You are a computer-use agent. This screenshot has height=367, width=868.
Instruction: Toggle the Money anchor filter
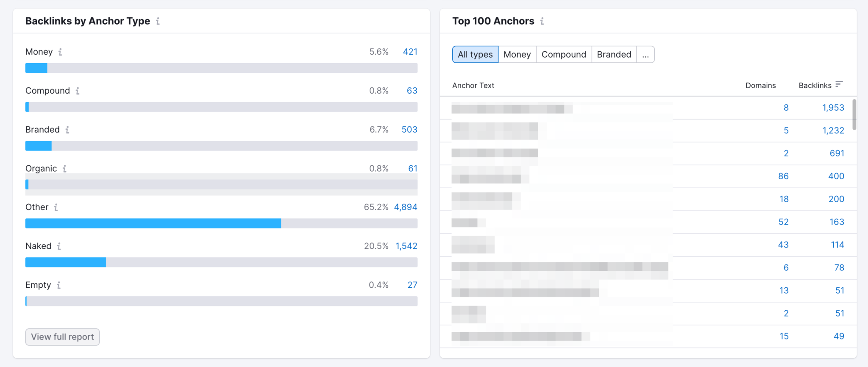517,54
